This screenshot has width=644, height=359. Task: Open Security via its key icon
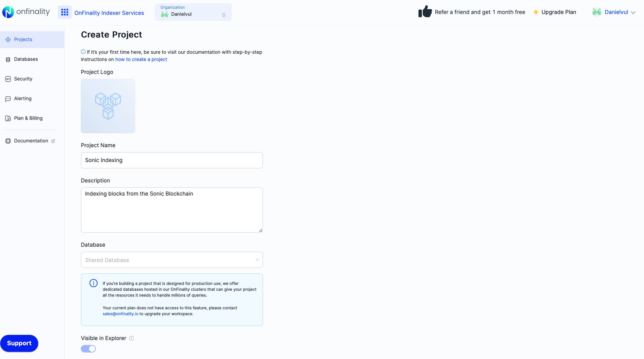8,79
